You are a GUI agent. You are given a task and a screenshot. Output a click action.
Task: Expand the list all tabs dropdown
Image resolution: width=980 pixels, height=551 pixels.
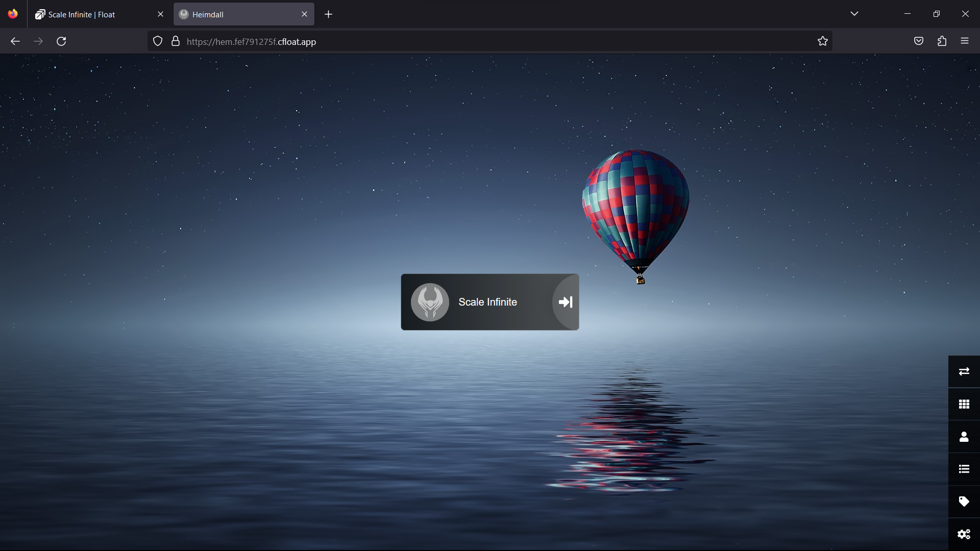854,14
